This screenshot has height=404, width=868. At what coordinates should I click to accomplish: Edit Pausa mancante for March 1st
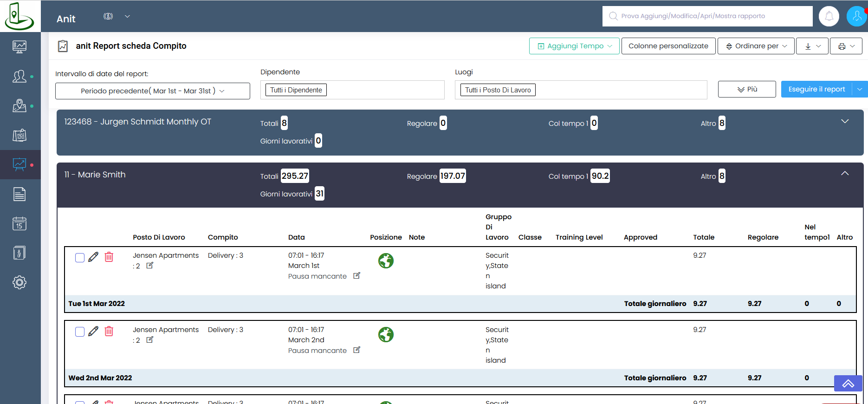(356, 276)
